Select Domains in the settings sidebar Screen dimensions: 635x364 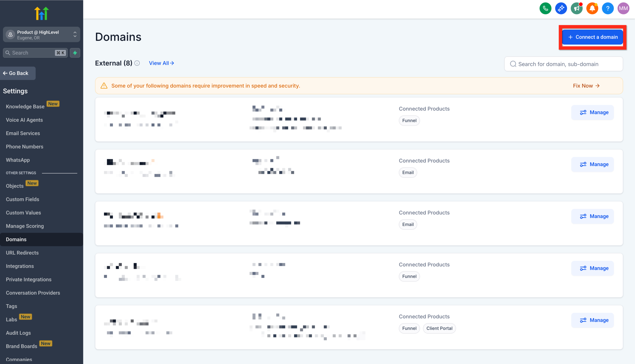pyautogui.click(x=16, y=239)
